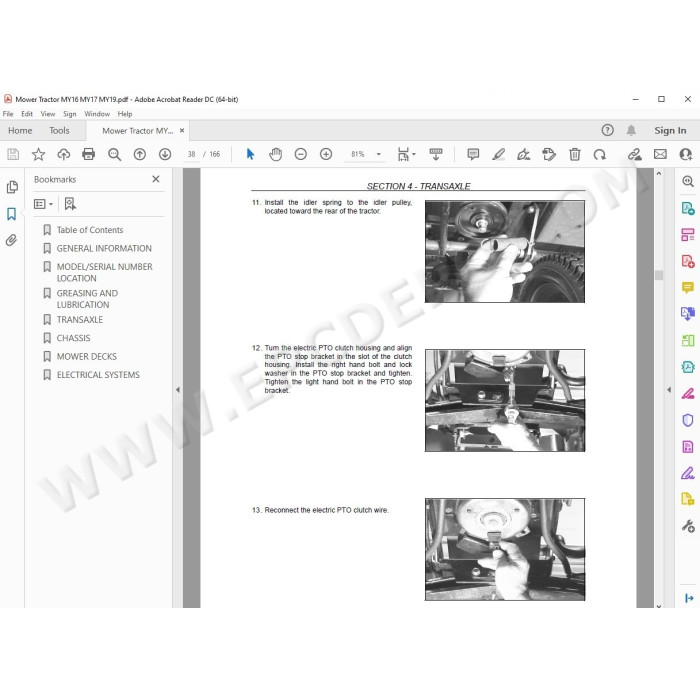Open the fit page options icon

coord(406,154)
